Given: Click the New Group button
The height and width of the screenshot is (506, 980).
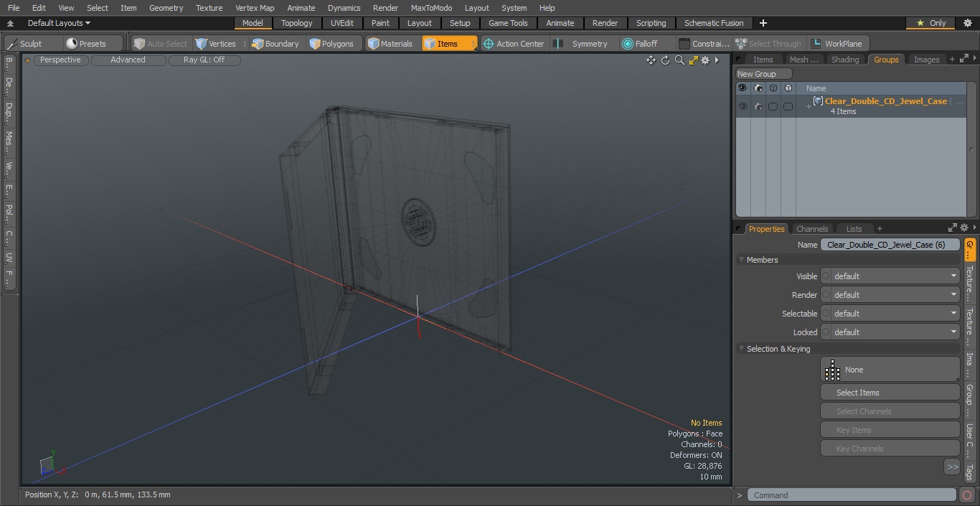Looking at the screenshot, I should 763,74.
